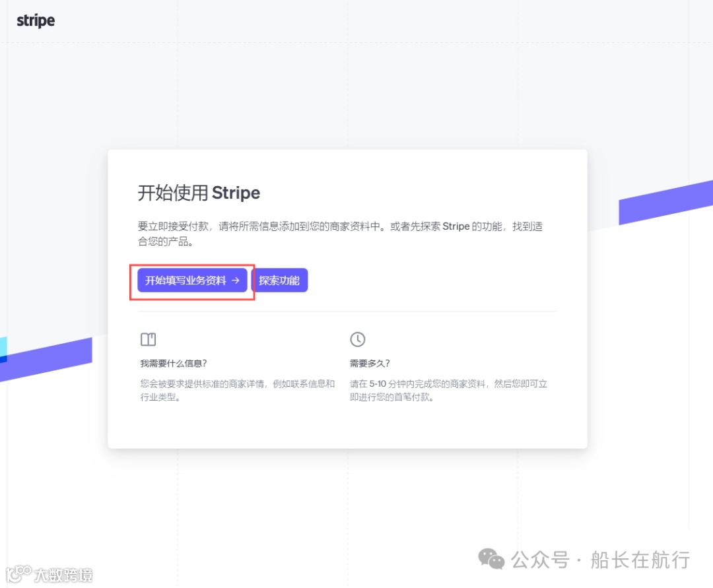Click the book icon above 我需要什么信息
Image resolution: width=713 pixels, height=588 pixels.
coord(149,339)
